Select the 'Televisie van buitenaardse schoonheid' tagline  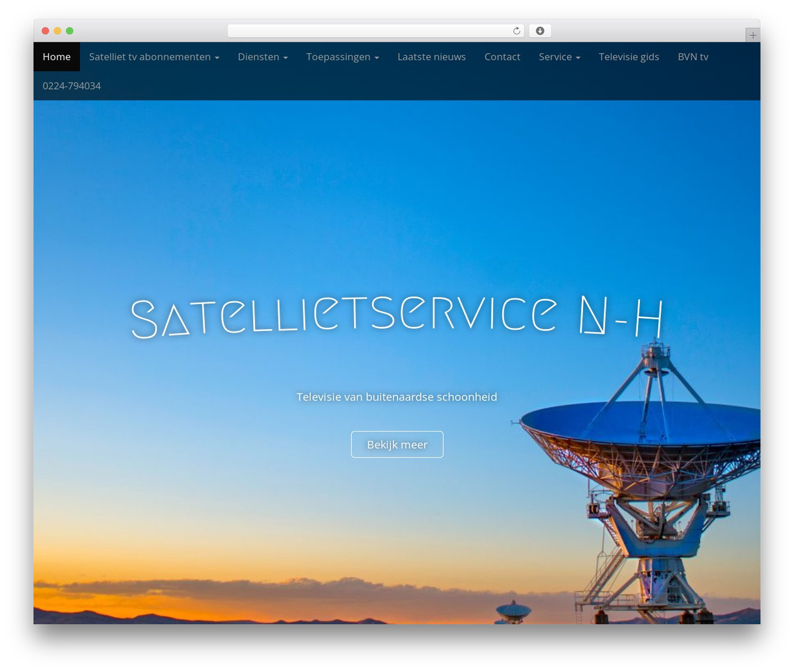pos(397,397)
